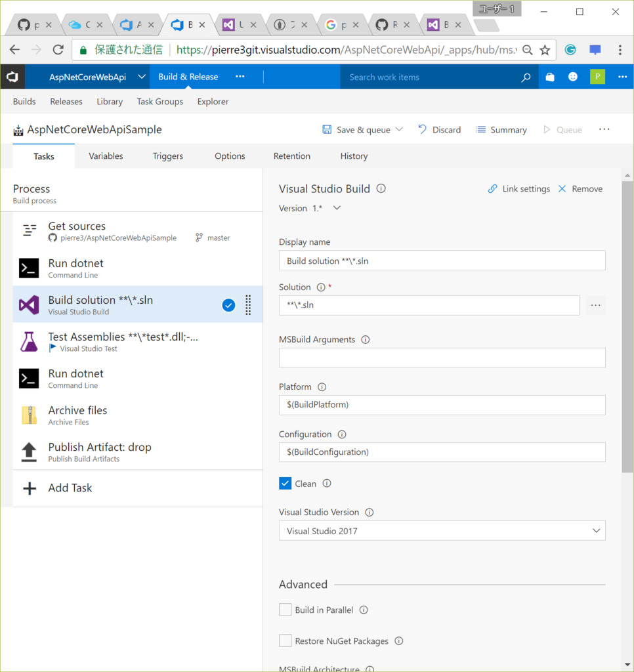Click info icon beside Solution label

click(x=321, y=287)
